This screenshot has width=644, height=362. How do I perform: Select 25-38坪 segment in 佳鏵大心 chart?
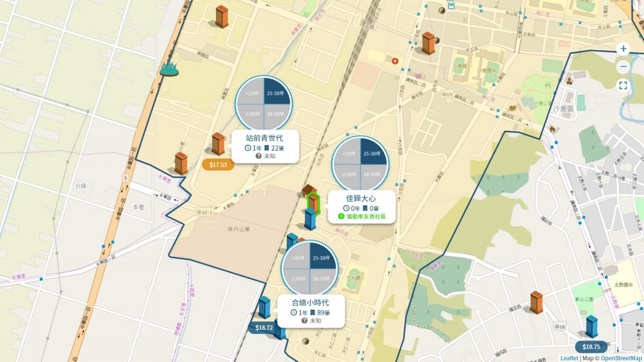[374, 151]
